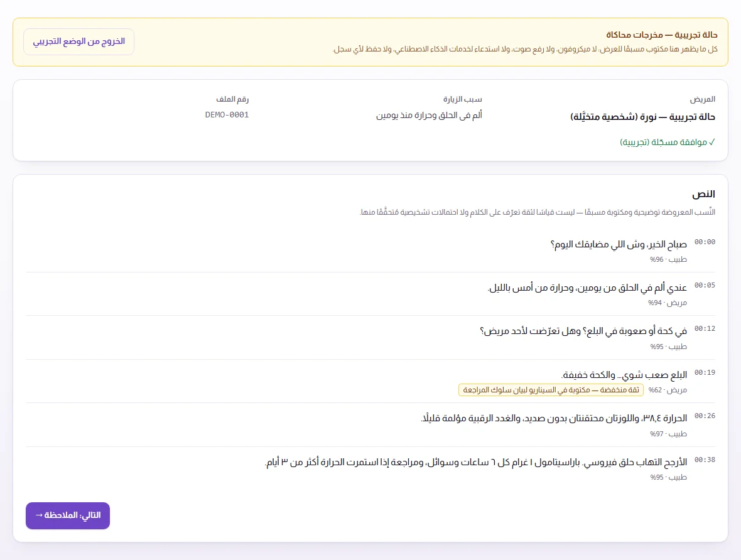
Task: Select line 'في كحة أو صعوبة في البلع؟'
Action: (636, 331)
